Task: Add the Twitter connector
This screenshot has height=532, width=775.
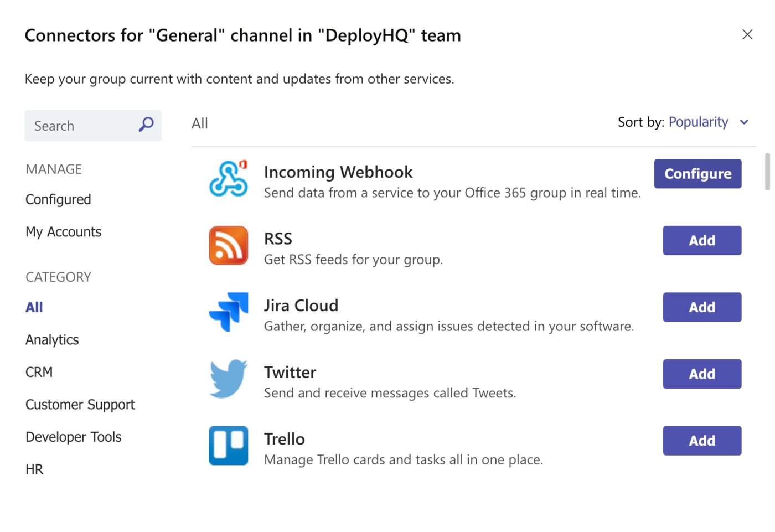Action: [x=702, y=374]
